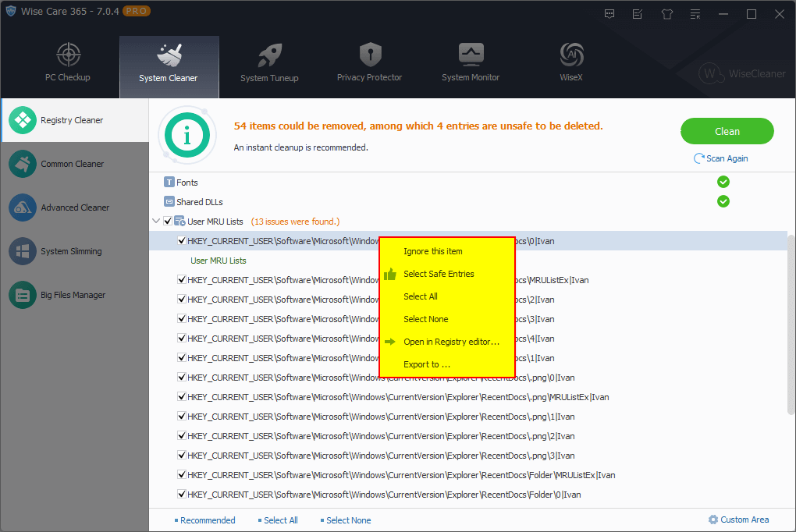The height and width of the screenshot is (532, 796).
Task: Click the row ending in ocs\1|Ivan
Action: click(x=468, y=358)
